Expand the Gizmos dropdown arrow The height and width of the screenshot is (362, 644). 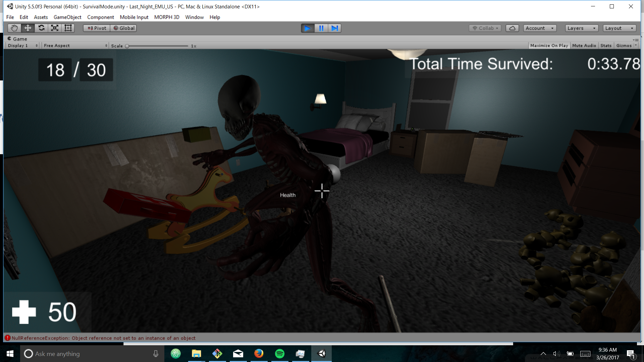pos(636,46)
